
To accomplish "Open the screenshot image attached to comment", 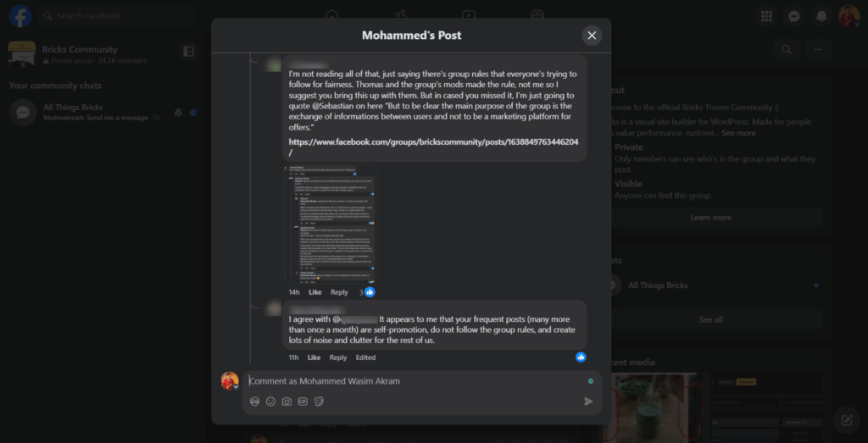I will pyautogui.click(x=331, y=224).
